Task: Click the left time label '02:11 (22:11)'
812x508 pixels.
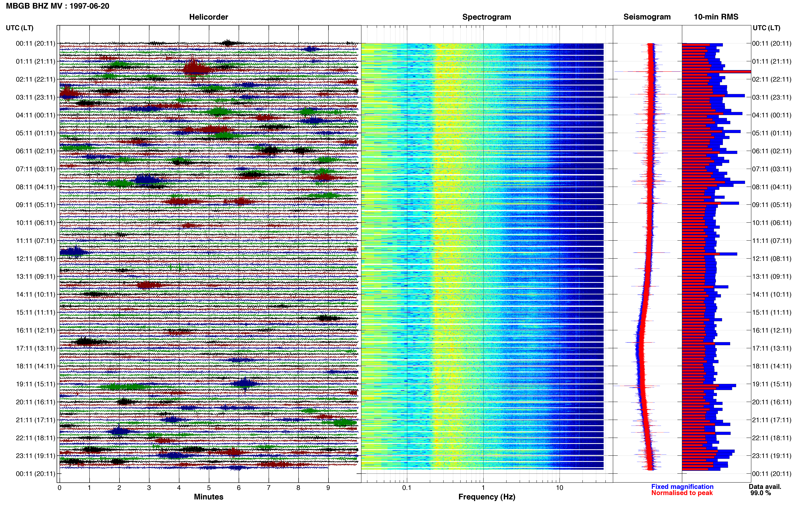Action: [x=36, y=79]
